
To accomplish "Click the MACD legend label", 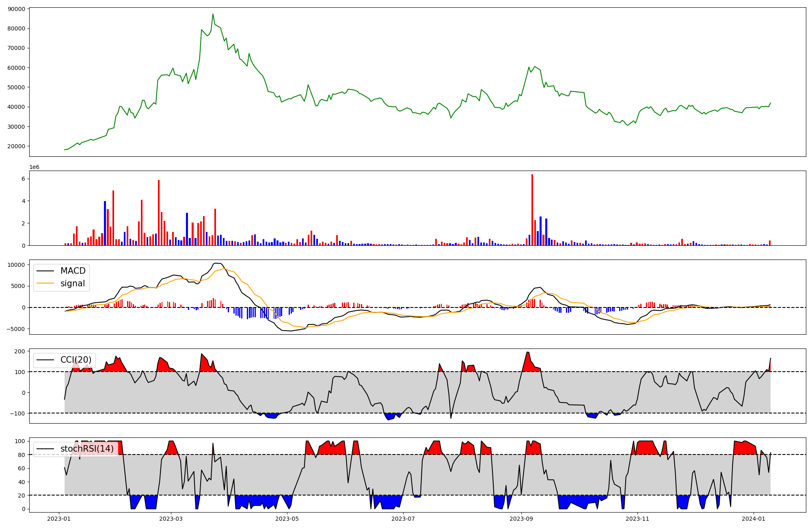I will tap(73, 271).
